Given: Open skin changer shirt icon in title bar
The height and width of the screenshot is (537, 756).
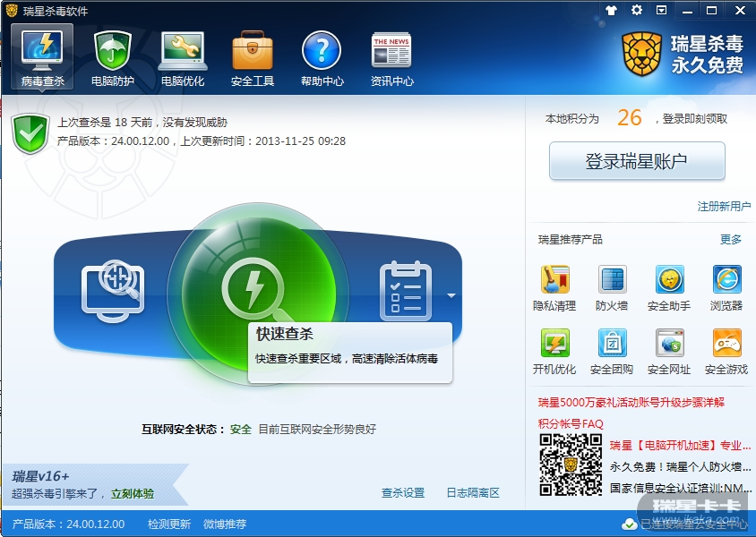Looking at the screenshot, I should [x=612, y=10].
